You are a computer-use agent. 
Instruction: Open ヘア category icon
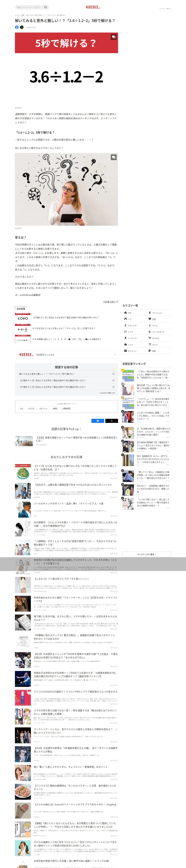[126, 319]
